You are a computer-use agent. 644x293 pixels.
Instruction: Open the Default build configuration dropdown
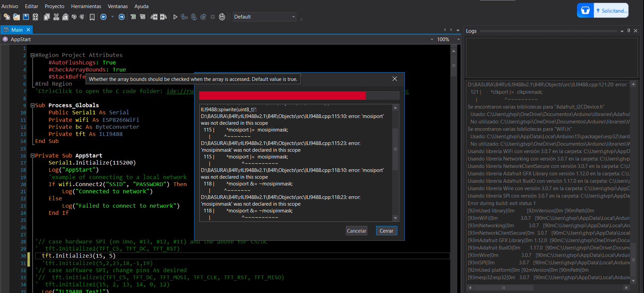[x=265, y=17]
